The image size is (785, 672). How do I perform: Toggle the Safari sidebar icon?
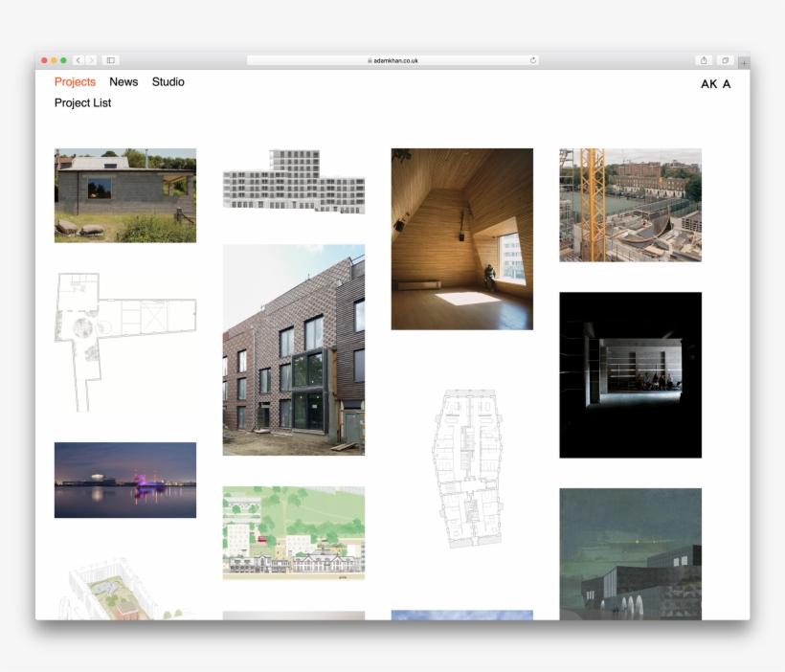(x=110, y=60)
